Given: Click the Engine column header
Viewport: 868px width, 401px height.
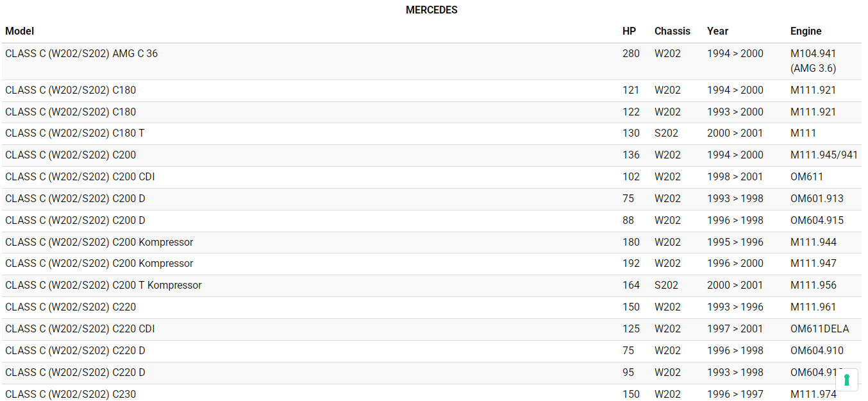Looking at the screenshot, I should [x=805, y=31].
